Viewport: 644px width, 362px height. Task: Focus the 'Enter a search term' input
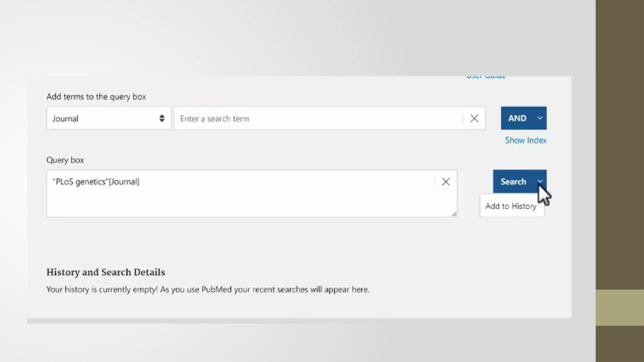click(318, 118)
